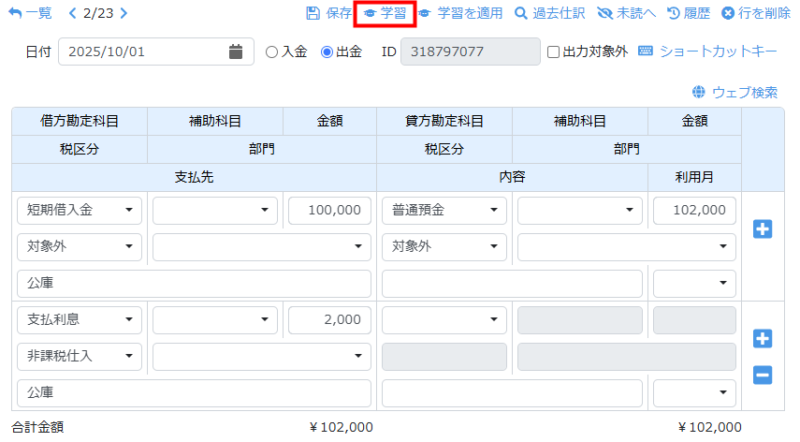This screenshot has width=800, height=442.
Task: Expand the 短期借入金 account dropdown
Action: click(80, 211)
